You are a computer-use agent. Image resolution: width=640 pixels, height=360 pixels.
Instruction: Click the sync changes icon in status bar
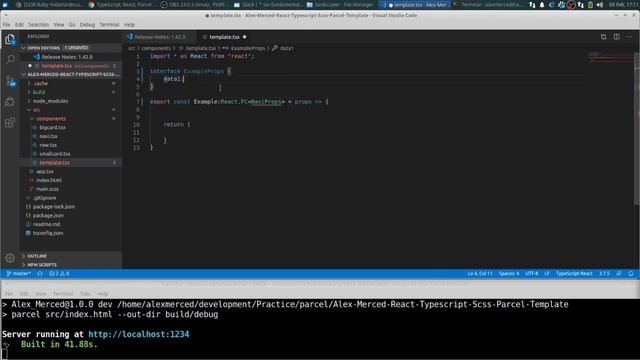point(40,273)
